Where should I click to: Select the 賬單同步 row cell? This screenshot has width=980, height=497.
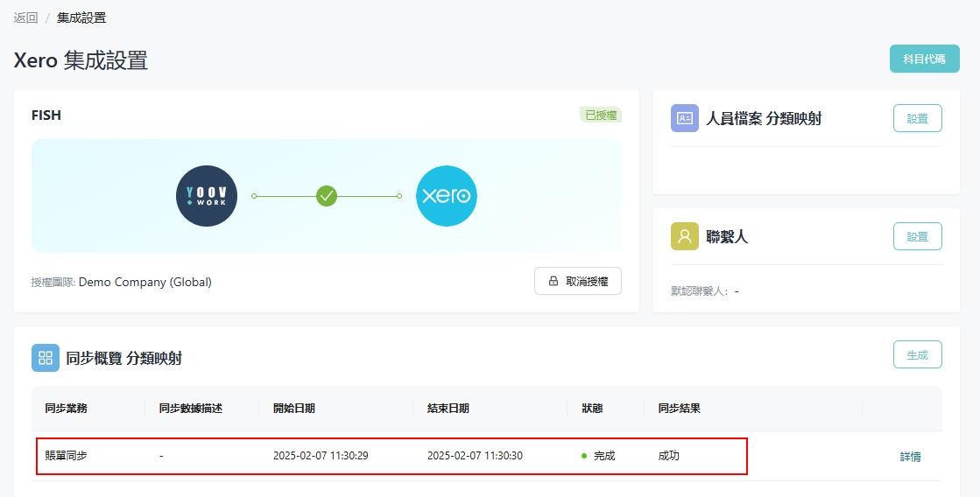coord(67,456)
